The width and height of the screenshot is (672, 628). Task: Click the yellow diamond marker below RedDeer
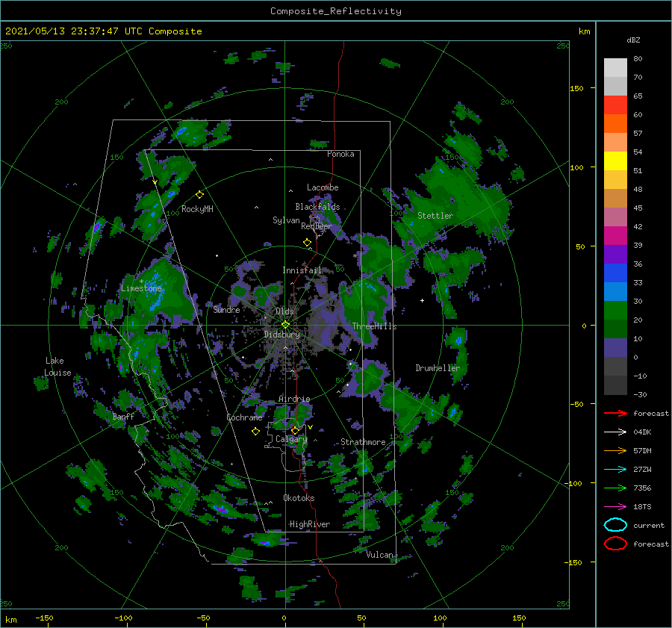(x=307, y=243)
